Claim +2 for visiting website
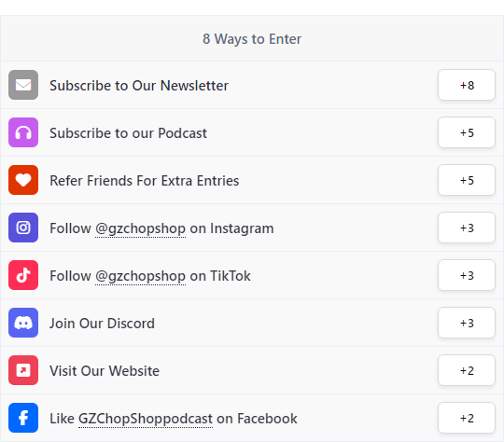504x442 pixels. point(467,370)
